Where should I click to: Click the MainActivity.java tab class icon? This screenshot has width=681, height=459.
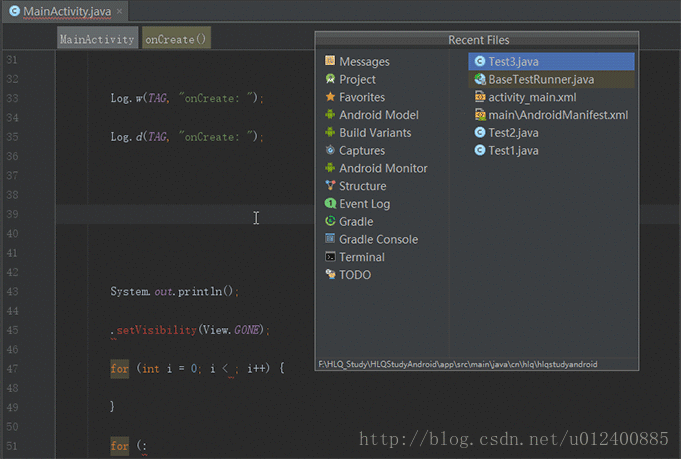[14, 11]
